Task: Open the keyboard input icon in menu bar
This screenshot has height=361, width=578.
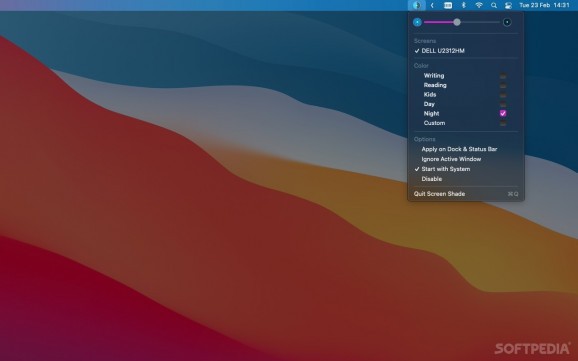Action: click(x=448, y=5)
